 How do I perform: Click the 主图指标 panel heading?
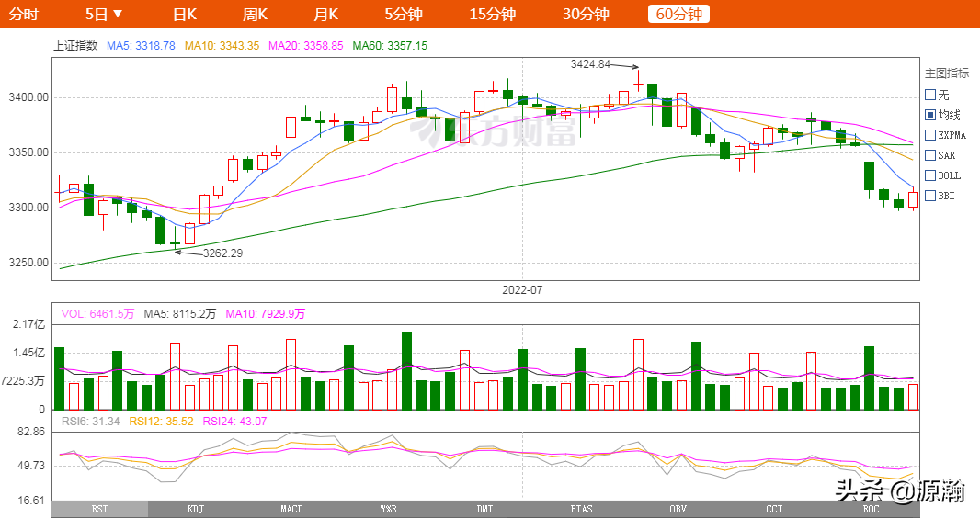click(x=947, y=73)
